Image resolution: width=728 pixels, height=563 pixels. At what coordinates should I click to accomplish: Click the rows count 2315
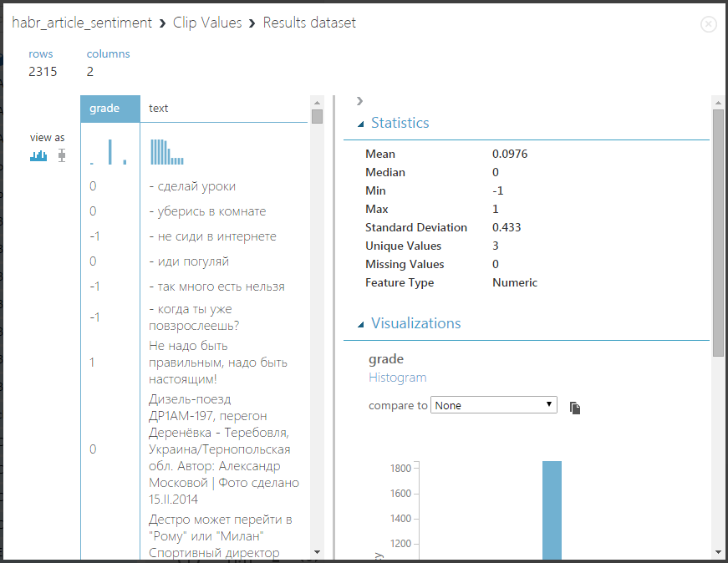[x=43, y=72]
